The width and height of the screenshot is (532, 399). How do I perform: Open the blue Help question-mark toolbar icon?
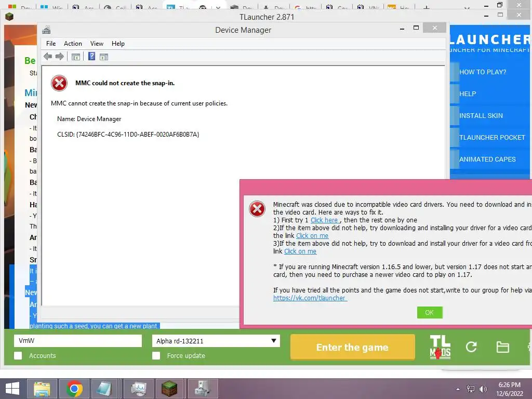[91, 56]
